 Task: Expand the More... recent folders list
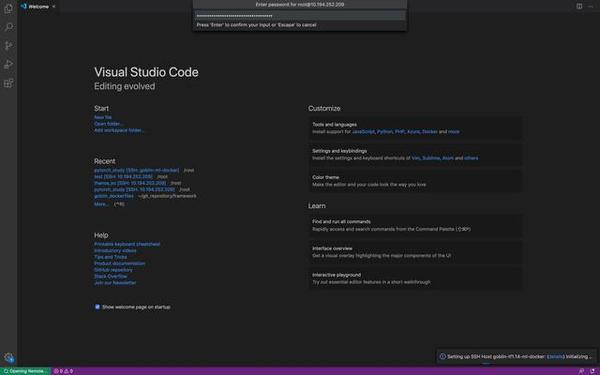pos(101,204)
